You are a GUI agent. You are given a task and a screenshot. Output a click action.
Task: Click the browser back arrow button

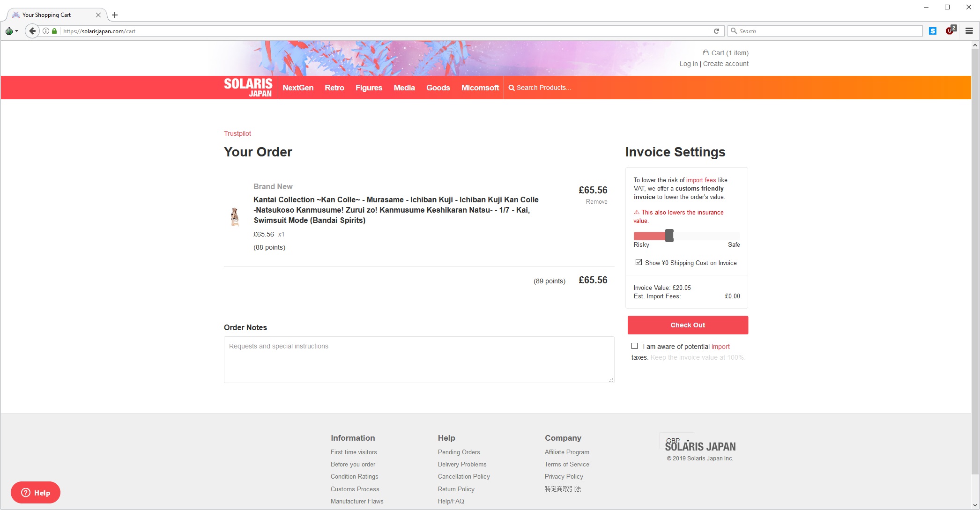tap(32, 31)
